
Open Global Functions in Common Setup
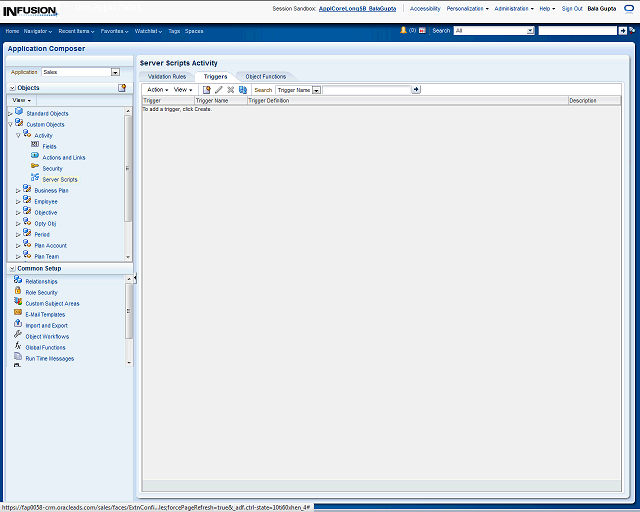tap(45, 347)
